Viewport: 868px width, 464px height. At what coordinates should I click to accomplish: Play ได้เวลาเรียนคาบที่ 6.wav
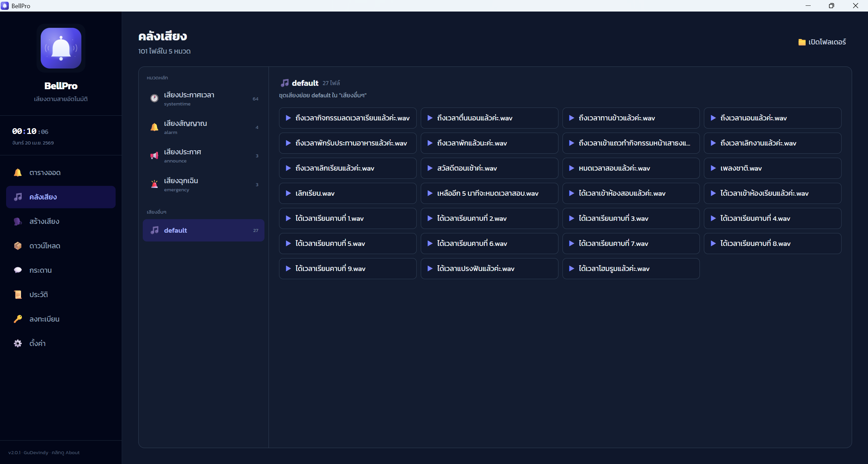pyautogui.click(x=489, y=244)
